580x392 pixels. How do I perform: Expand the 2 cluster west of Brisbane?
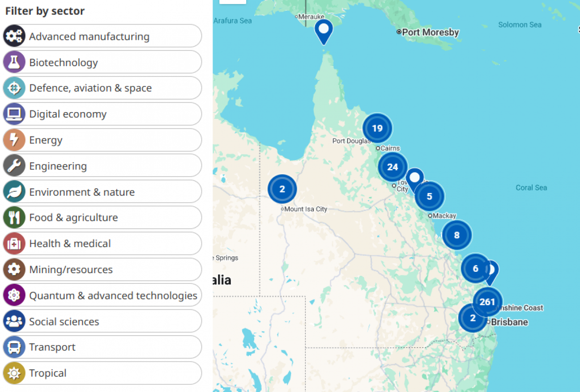pos(473,318)
